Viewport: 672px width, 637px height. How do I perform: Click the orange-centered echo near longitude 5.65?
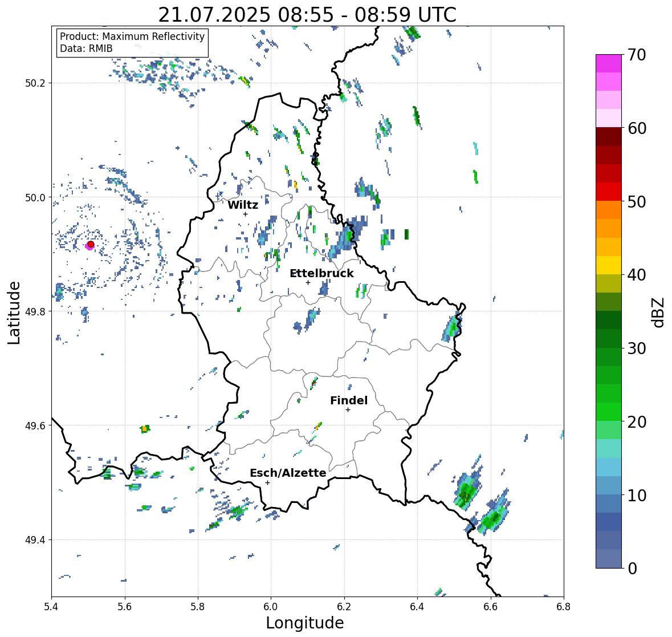pos(145,429)
